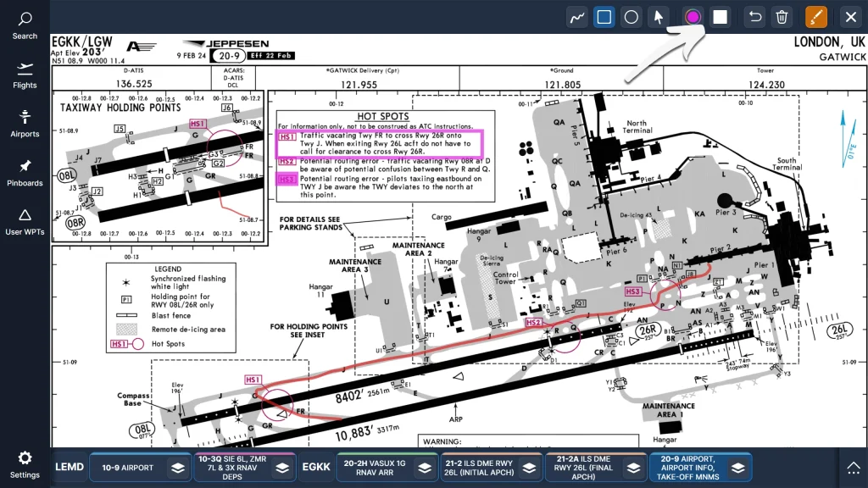This screenshot has width=868, height=488.
Task: Click the 136.525 D-ATIS frequency
Action: click(133, 84)
